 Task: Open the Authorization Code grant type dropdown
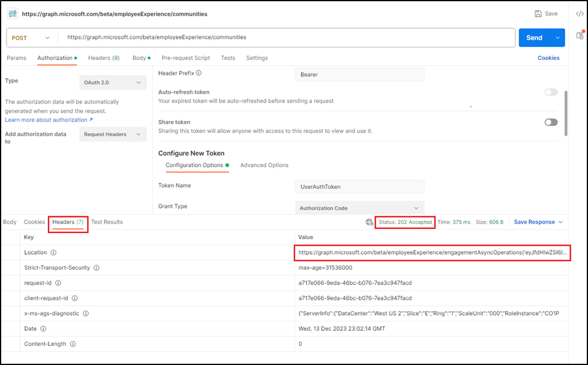pos(359,208)
